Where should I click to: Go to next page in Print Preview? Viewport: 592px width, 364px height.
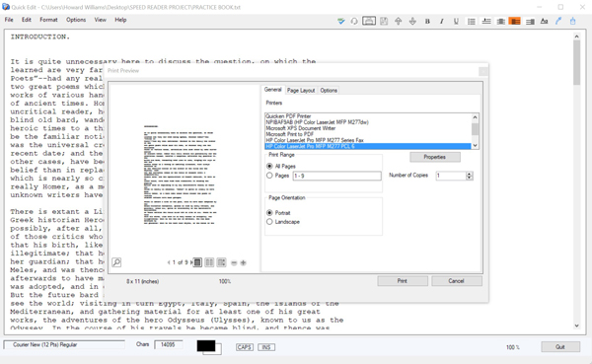[191, 262]
